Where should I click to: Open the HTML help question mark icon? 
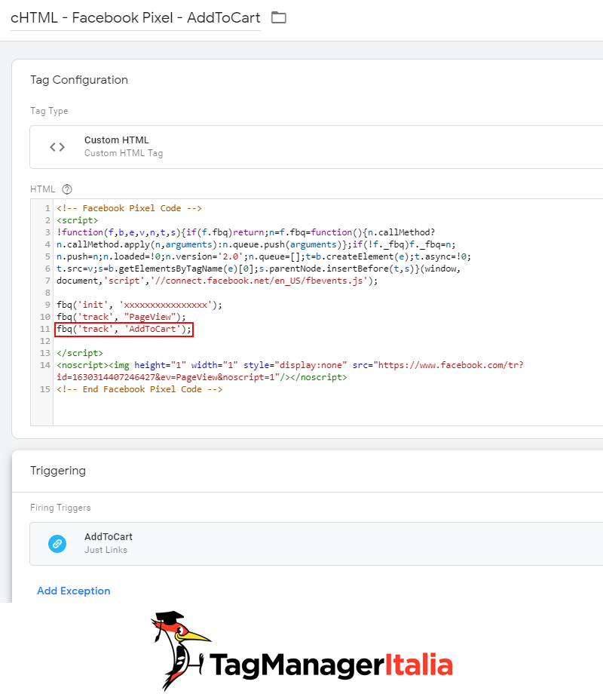coord(67,189)
